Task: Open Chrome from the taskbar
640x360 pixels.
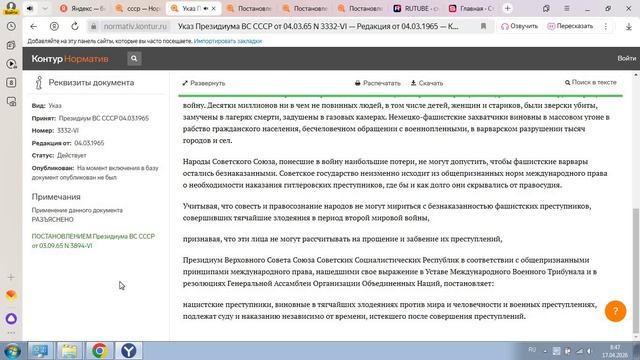Action: [x=99, y=351]
